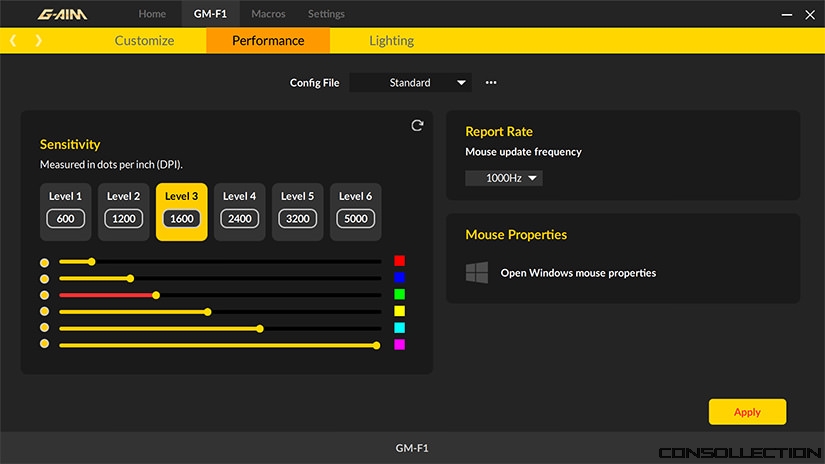The width and height of the screenshot is (825, 464).
Task: Click the 600 DPI value field
Action: [x=66, y=218]
